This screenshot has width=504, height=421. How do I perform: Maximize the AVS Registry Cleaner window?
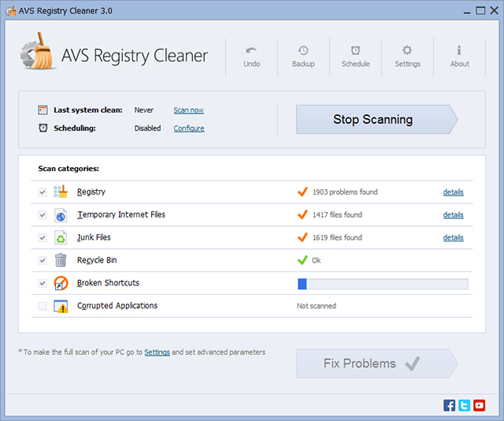(480, 10)
